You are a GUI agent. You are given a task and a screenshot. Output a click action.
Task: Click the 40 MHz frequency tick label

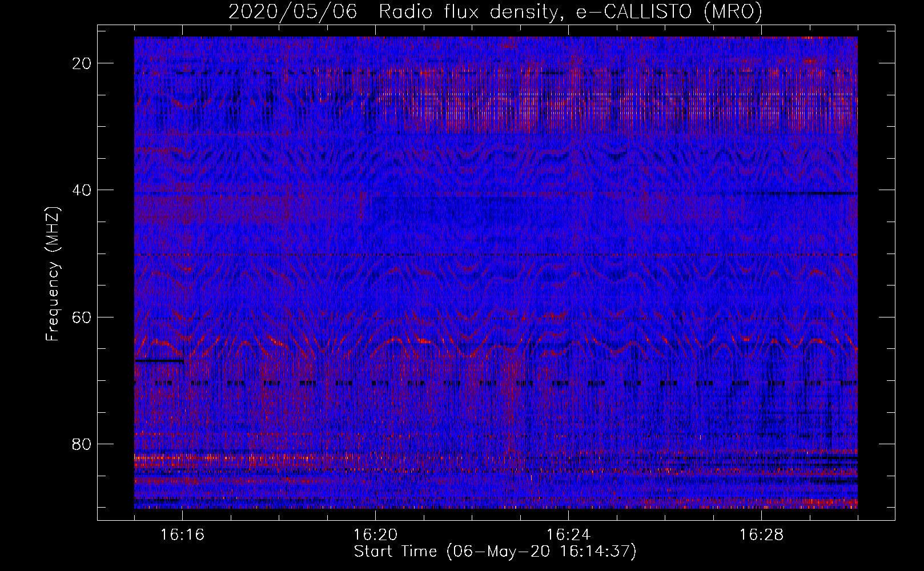[x=82, y=190]
